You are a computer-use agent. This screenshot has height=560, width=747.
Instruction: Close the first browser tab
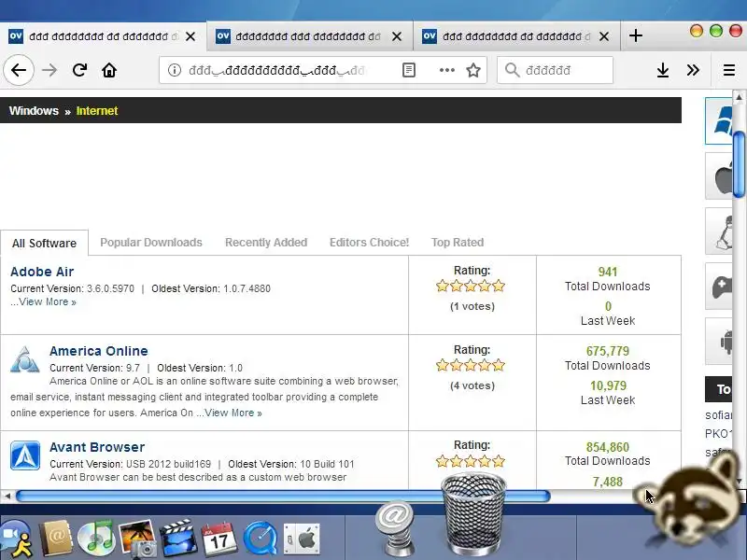[190, 36]
